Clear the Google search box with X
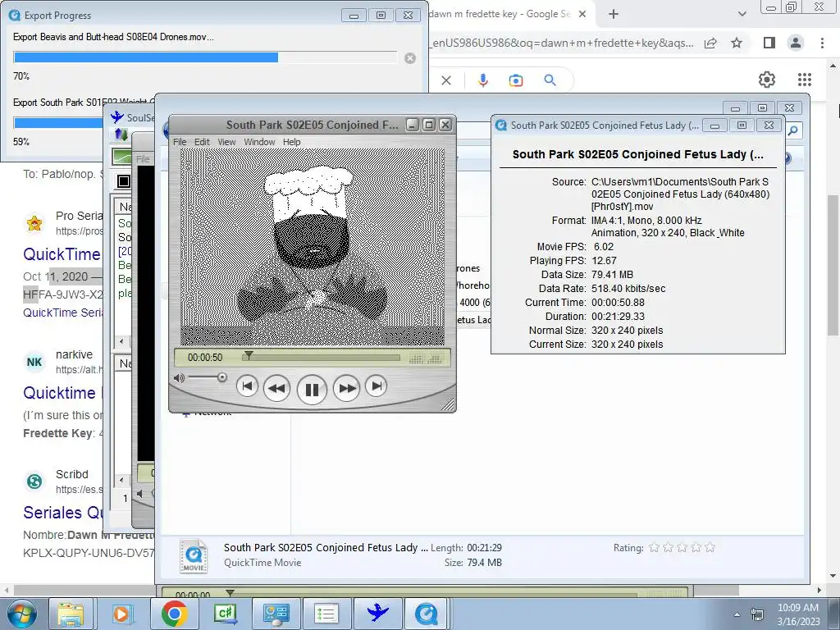 [x=446, y=80]
